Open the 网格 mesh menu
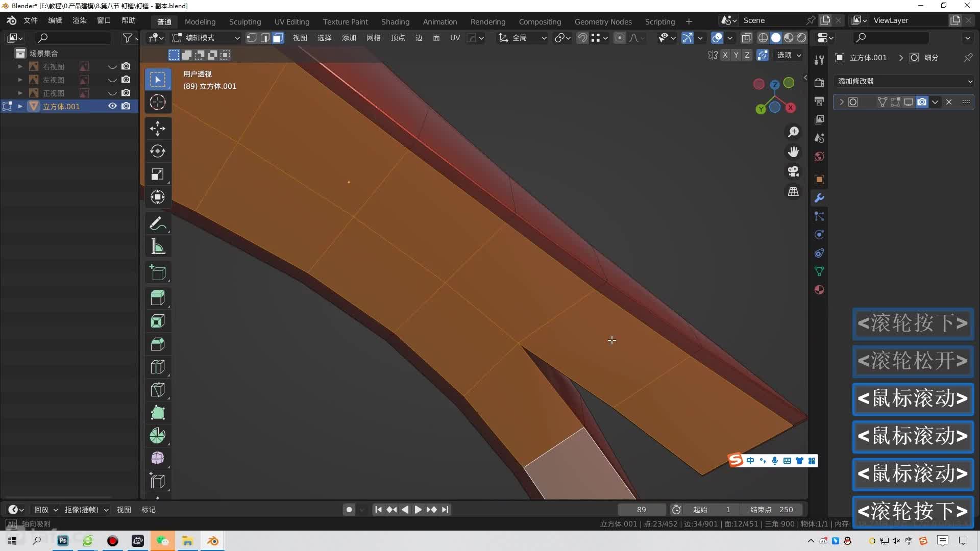 [x=374, y=38]
